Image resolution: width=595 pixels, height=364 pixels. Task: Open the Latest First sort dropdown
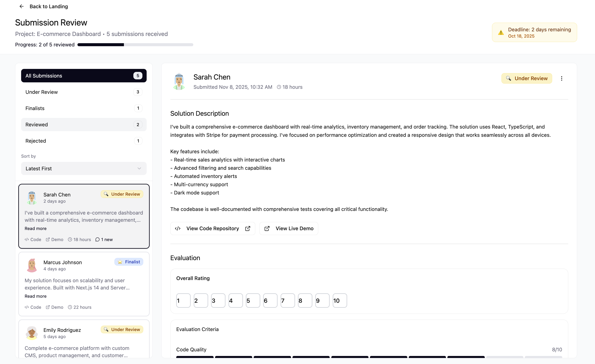[83, 168]
